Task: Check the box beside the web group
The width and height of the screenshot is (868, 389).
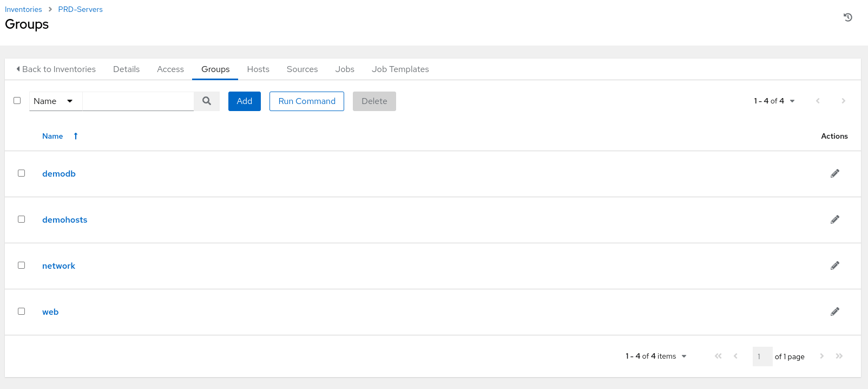Action: click(22, 312)
